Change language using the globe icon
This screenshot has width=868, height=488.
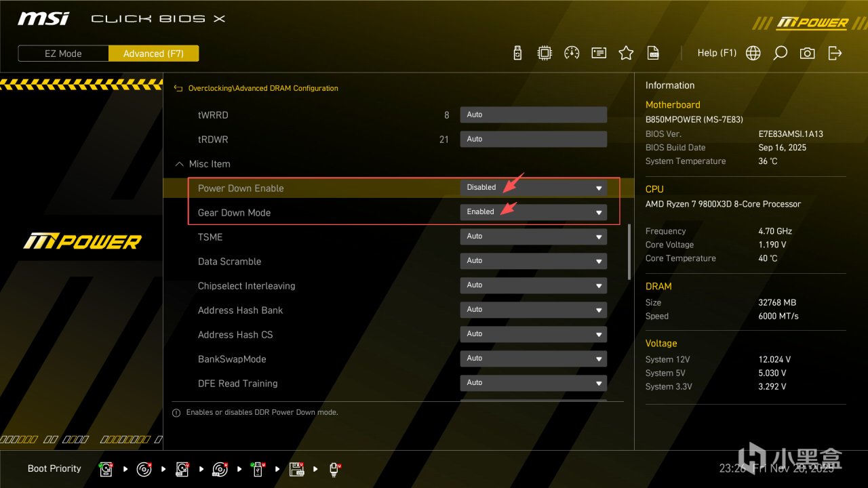click(753, 53)
